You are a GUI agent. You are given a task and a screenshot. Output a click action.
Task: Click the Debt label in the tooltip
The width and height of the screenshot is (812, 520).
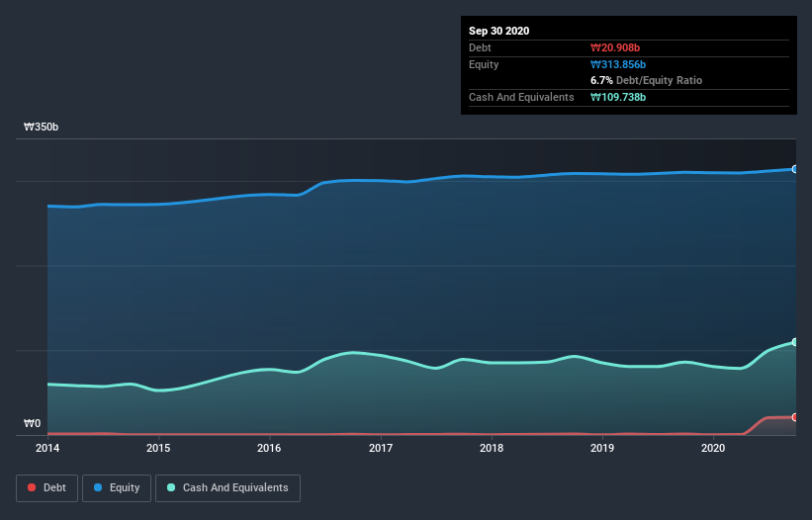480,47
